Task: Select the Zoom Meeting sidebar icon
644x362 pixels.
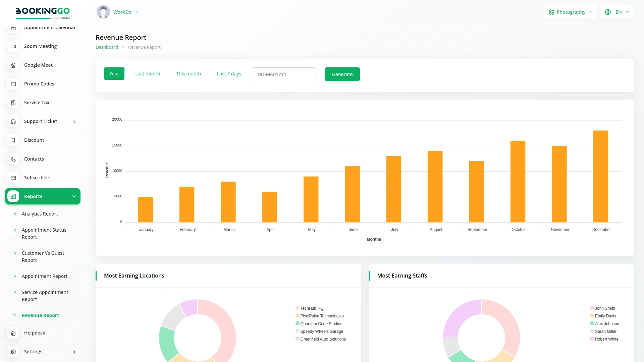Action: click(x=13, y=46)
